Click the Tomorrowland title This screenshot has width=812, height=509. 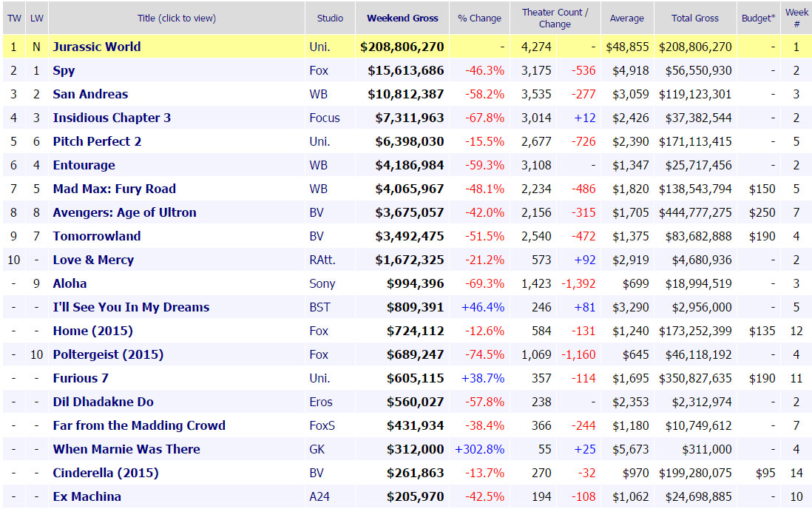97,236
